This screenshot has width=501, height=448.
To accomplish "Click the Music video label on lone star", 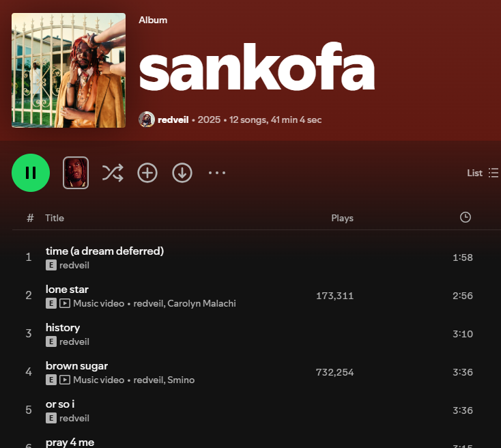I will point(99,303).
